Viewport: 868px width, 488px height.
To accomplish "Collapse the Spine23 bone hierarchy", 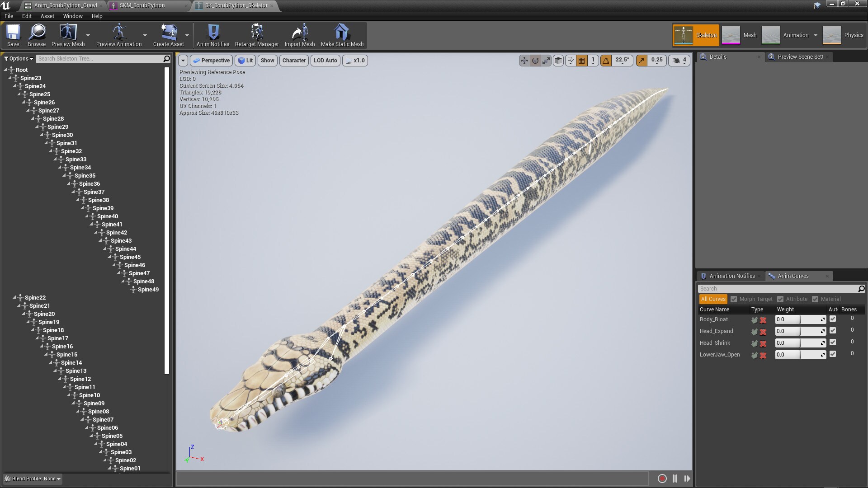I will coord(10,78).
